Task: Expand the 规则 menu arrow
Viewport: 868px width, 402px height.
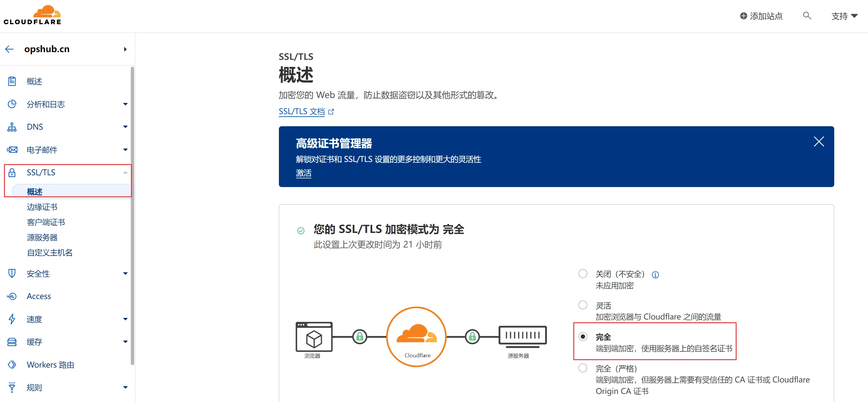Action: coord(125,387)
